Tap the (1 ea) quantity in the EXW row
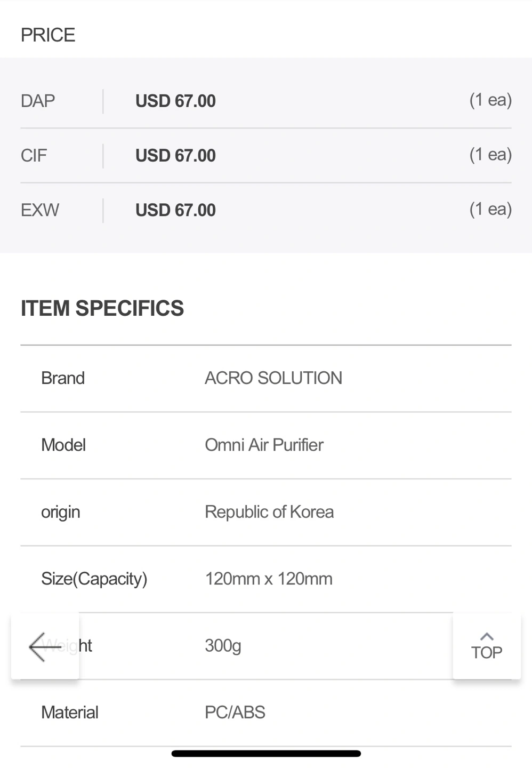532x768 pixels. click(x=490, y=209)
